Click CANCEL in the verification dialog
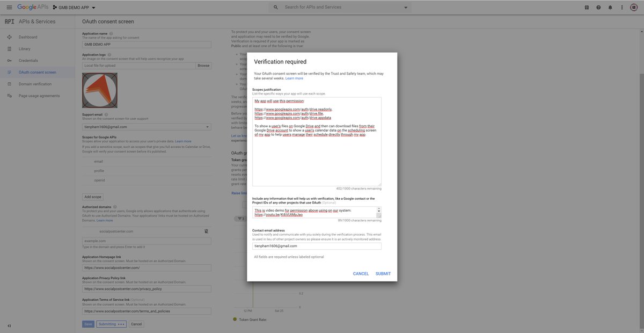 click(361, 274)
